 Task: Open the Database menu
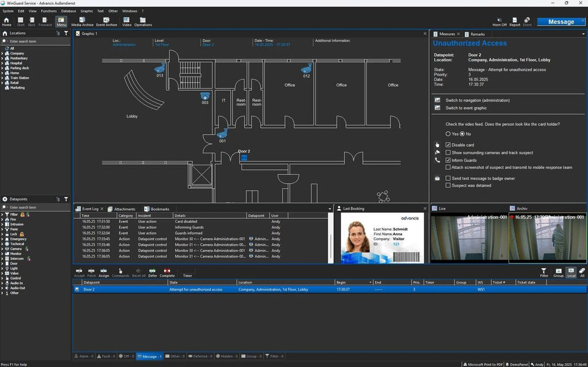coord(69,11)
